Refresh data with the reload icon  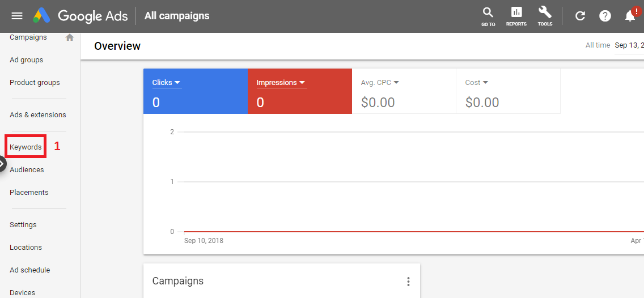580,16
